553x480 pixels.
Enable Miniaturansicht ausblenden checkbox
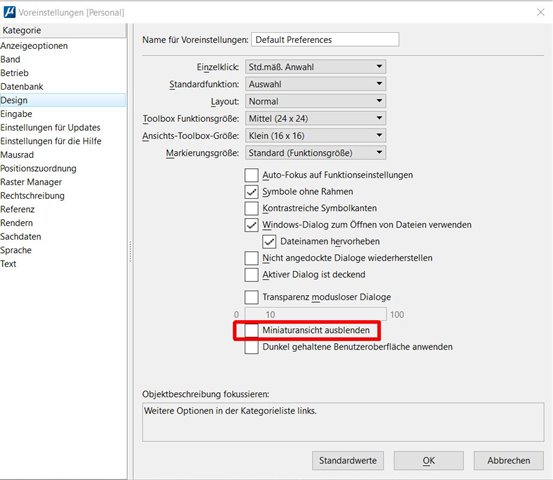251,330
